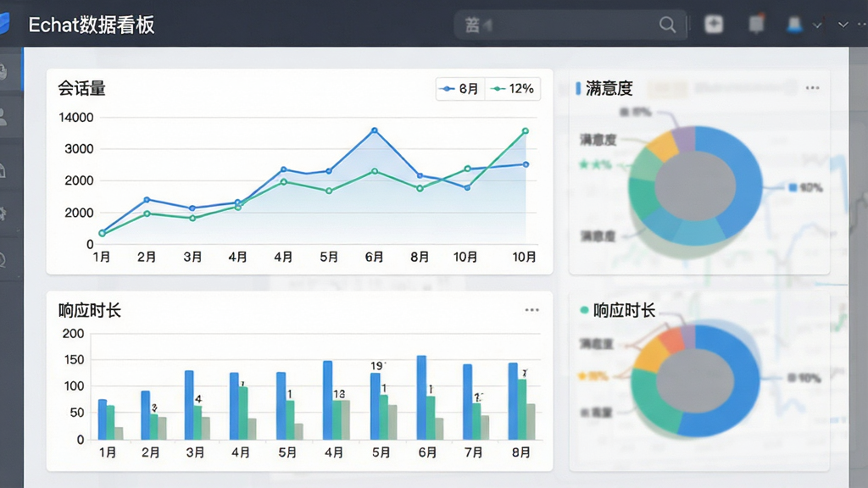
Task: Click the plus add icon in header
Action: pos(714,24)
